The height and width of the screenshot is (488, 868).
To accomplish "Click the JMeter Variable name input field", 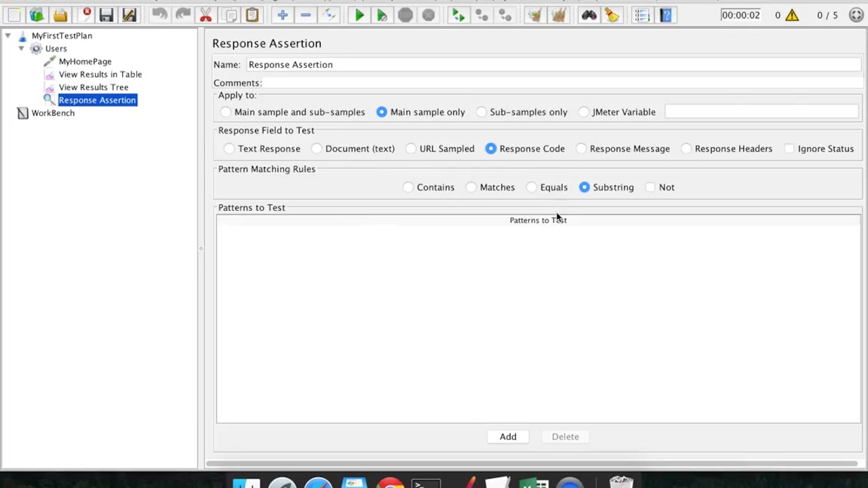I will (761, 112).
